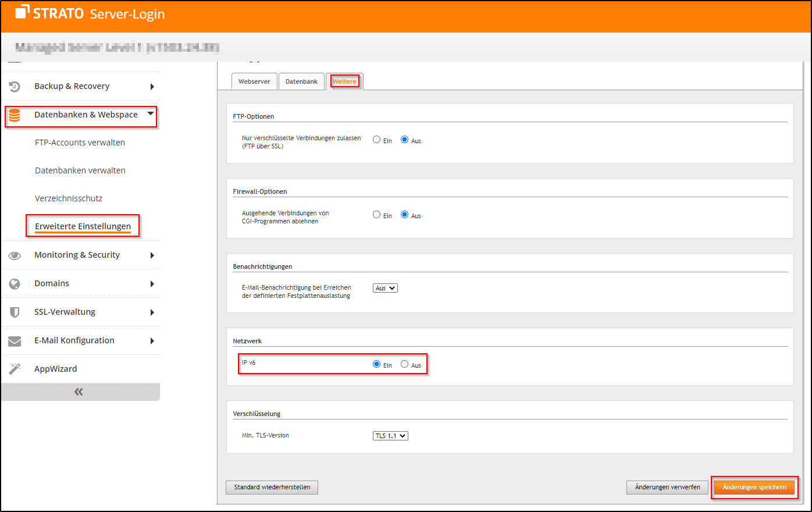Image resolution: width=812 pixels, height=512 pixels.
Task: Open the Min. TLS-Version dropdown
Action: coord(390,436)
